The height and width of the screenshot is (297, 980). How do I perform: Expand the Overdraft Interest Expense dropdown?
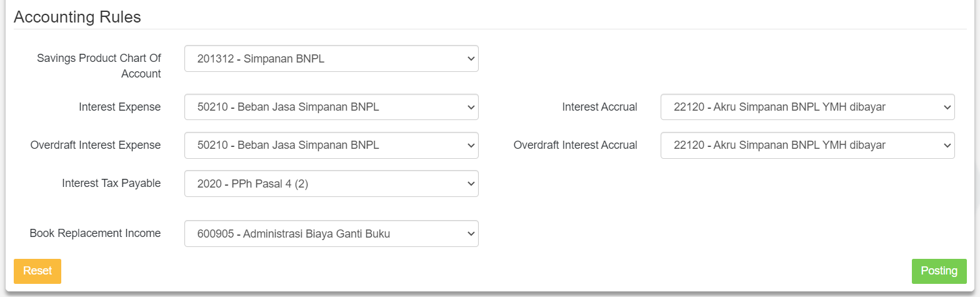coord(331,146)
